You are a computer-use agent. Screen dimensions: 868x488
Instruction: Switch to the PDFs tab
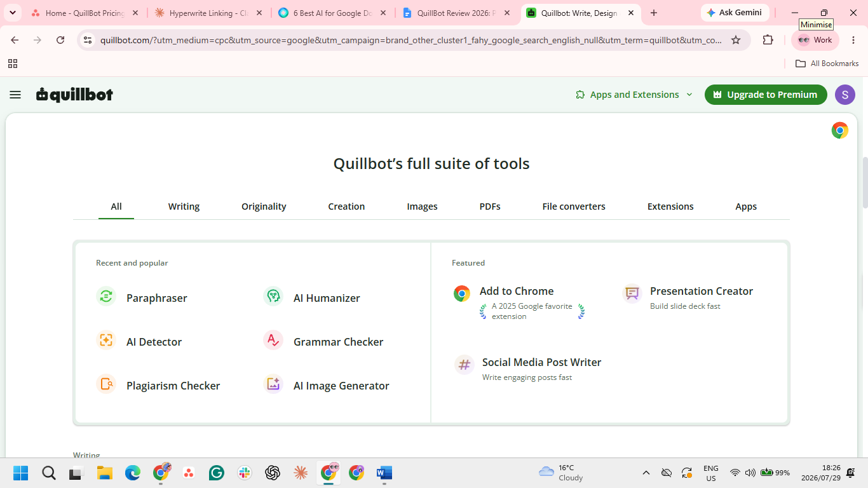coord(490,207)
